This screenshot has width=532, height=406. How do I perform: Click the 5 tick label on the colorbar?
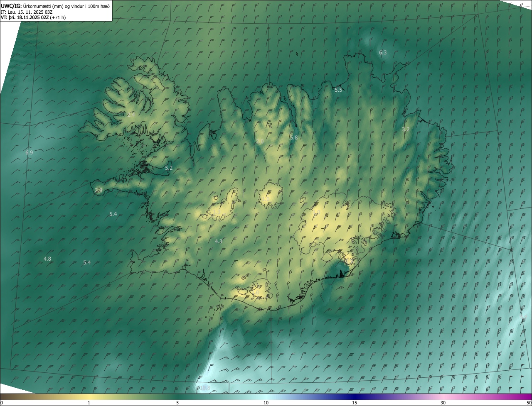(x=177, y=403)
